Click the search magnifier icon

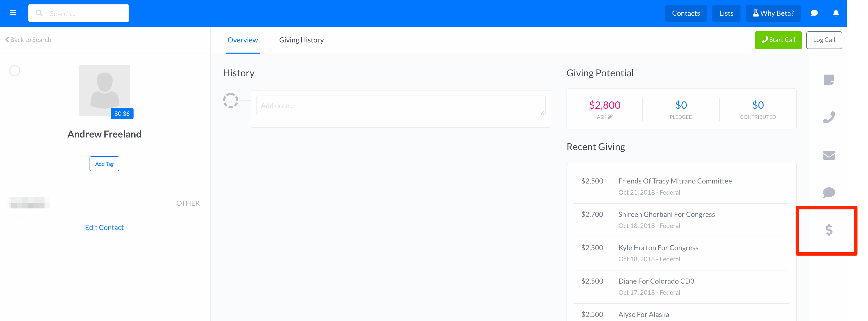pos(39,13)
